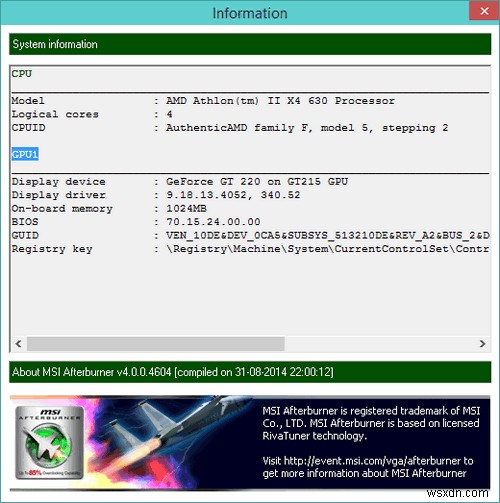Click the System information header bar
Image resolution: width=500 pixels, height=503 pixels.
(250, 44)
